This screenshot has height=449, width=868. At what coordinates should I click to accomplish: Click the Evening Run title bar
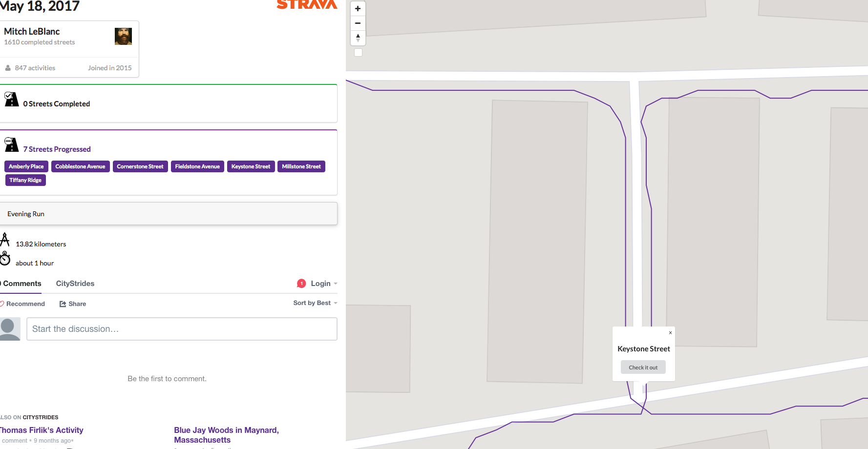[x=169, y=214]
